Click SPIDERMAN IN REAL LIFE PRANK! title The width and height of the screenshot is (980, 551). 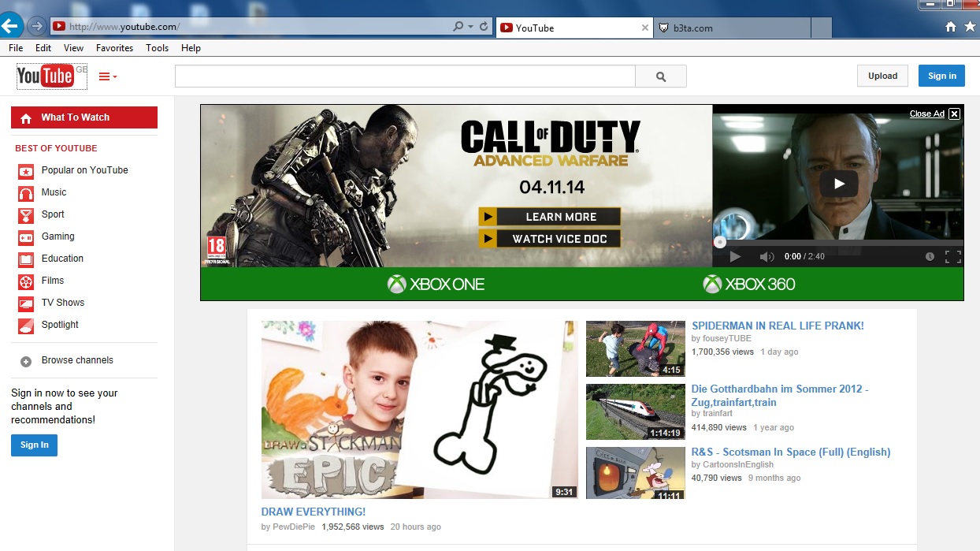(x=778, y=326)
